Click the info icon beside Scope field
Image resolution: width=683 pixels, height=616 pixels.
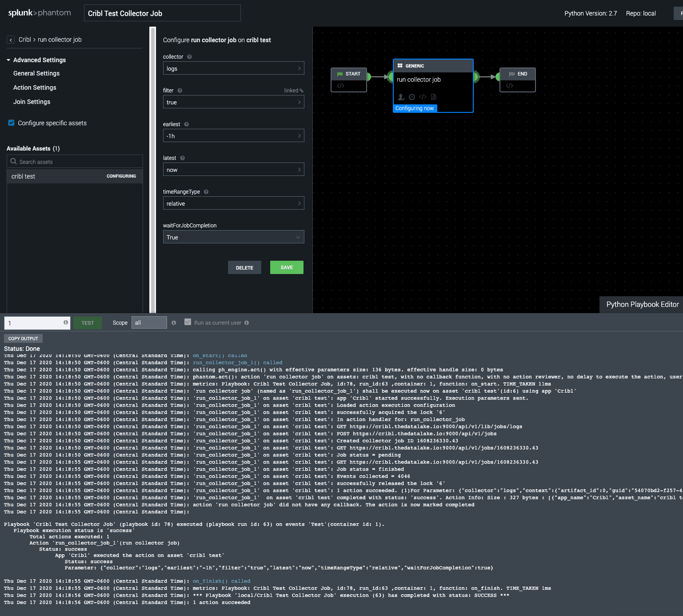coord(174,323)
